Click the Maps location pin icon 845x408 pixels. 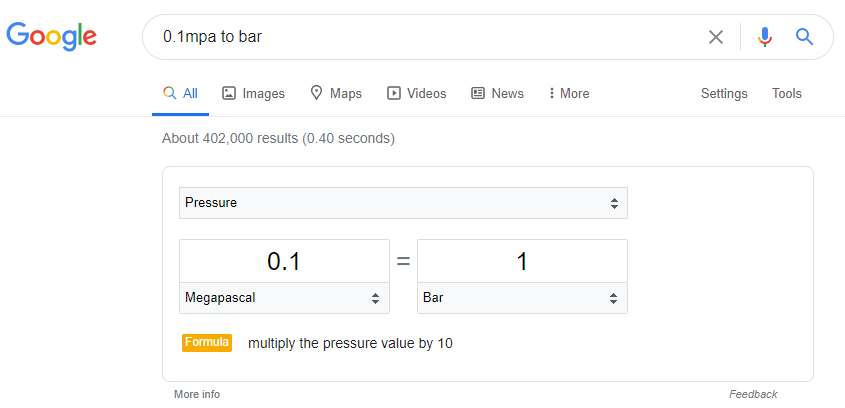(316, 93)
